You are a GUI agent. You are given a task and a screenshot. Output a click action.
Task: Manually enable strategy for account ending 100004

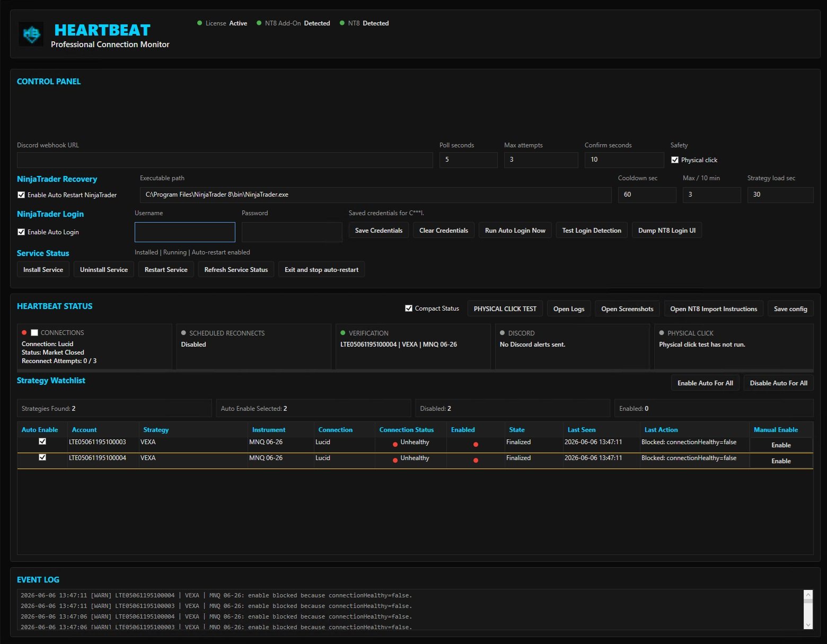[781, 461]
